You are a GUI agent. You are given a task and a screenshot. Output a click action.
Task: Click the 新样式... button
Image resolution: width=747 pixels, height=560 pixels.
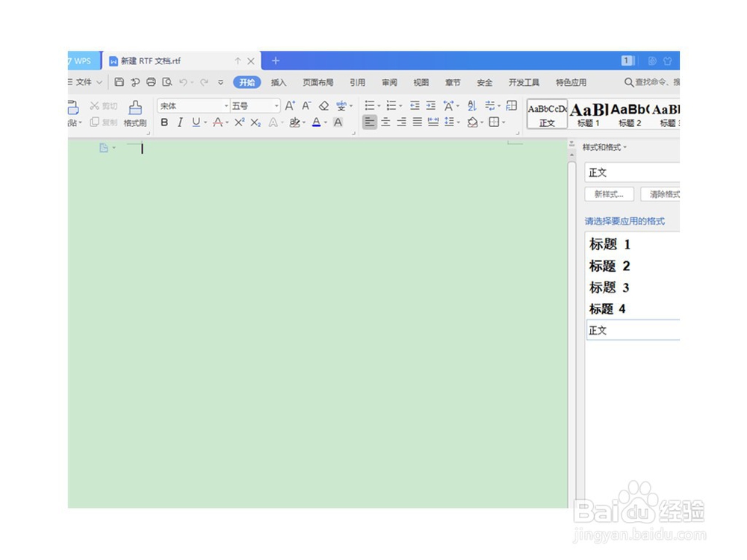610,194
